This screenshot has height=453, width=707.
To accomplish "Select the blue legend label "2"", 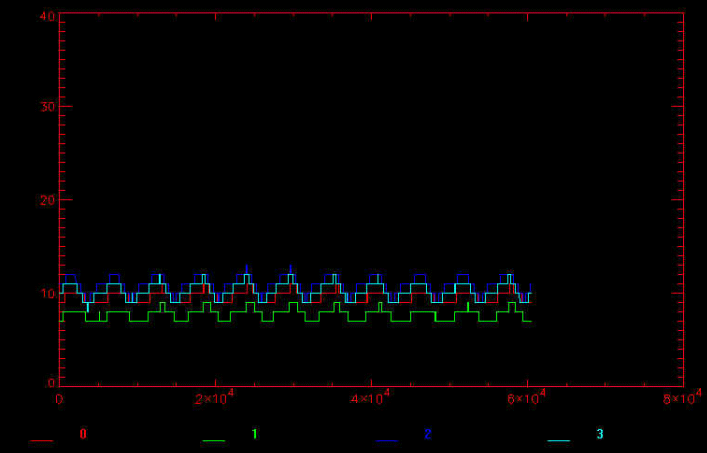I will (428, 434).
